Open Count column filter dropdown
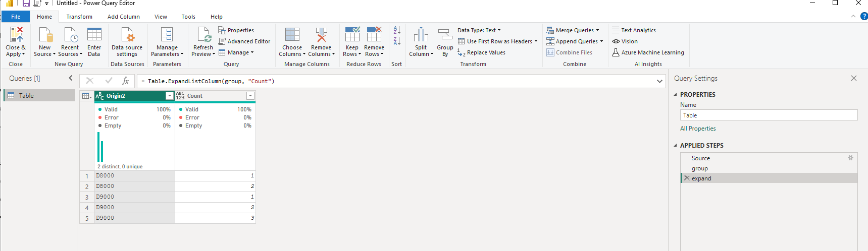868x251 pixels. tap(250, 96)
